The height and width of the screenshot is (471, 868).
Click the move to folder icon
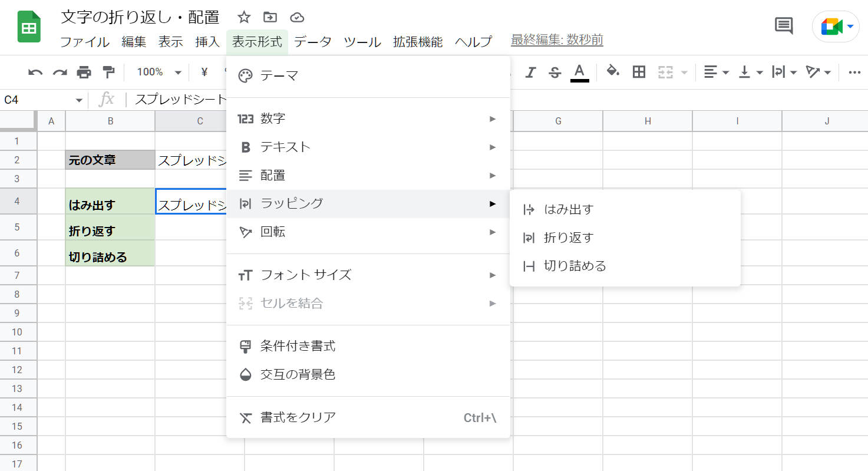coord(270,17)
